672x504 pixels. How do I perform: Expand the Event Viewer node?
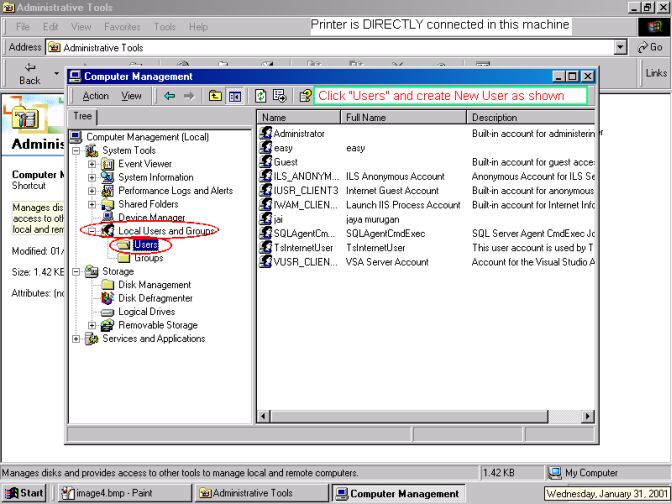point(92,164)
